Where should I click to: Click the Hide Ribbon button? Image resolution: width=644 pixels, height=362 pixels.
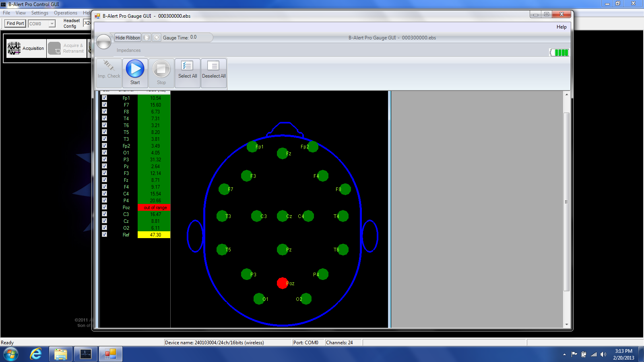[128, 37]
